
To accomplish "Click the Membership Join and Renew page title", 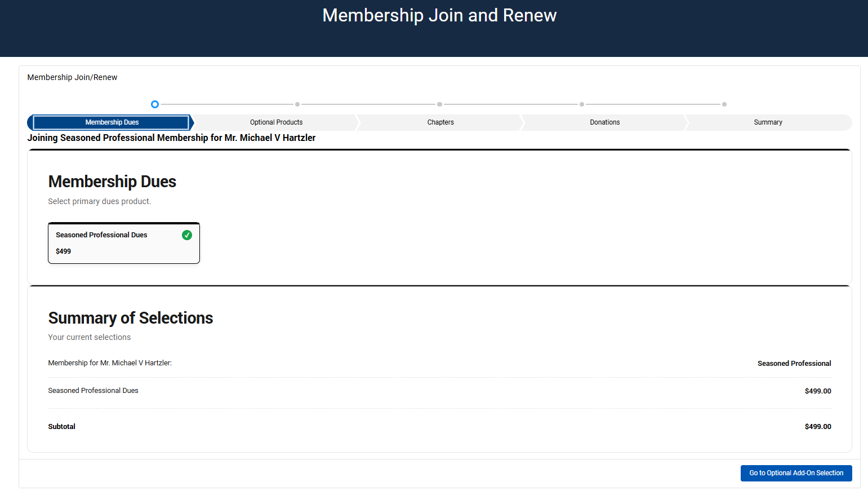I will [x=439, y=15].
